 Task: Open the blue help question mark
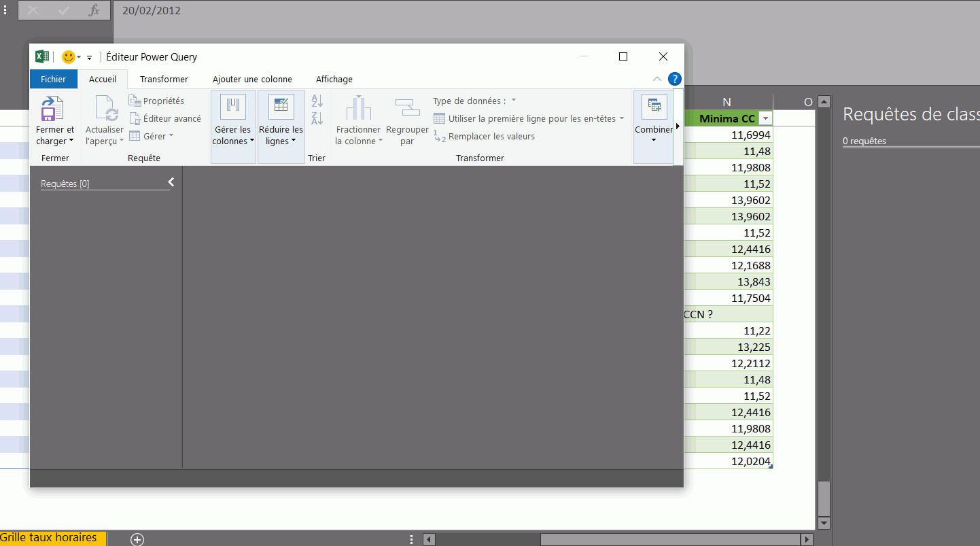(674, 79)
